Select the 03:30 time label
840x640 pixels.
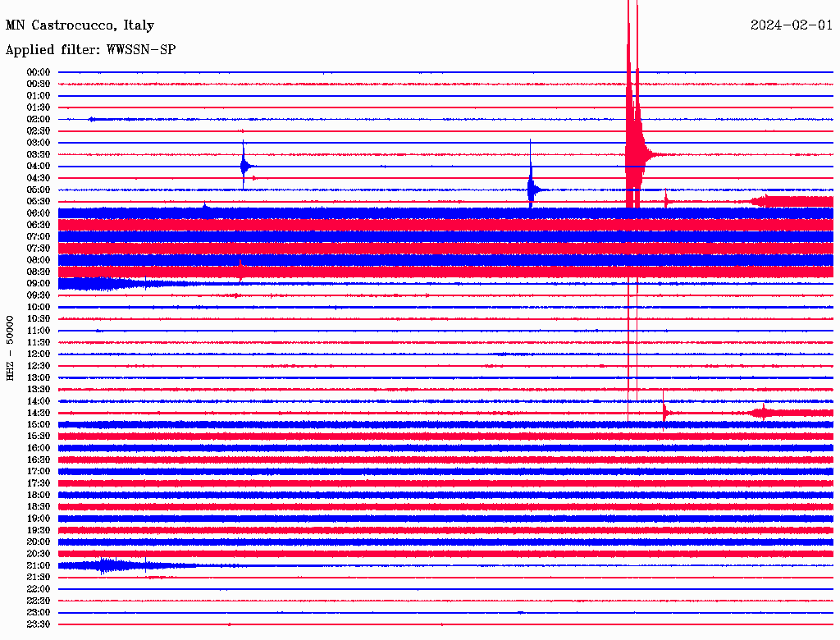[x=39, y=154]
